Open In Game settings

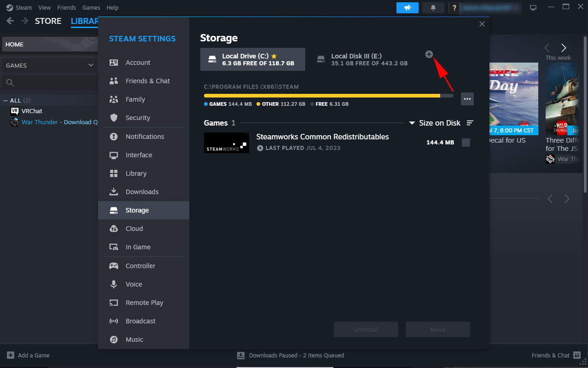144,247
